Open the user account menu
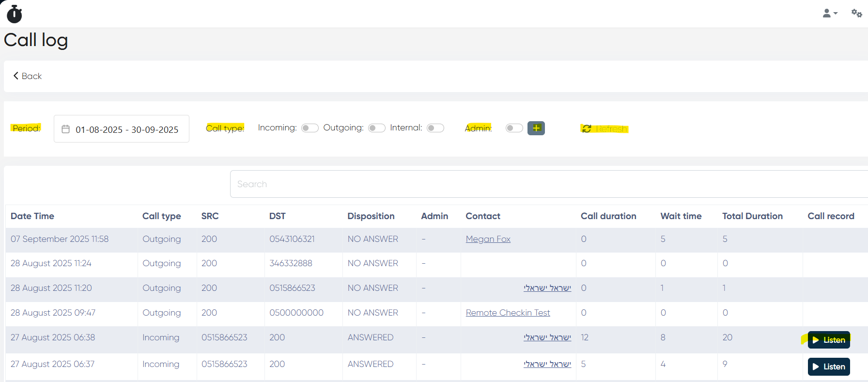 [829, 14]
